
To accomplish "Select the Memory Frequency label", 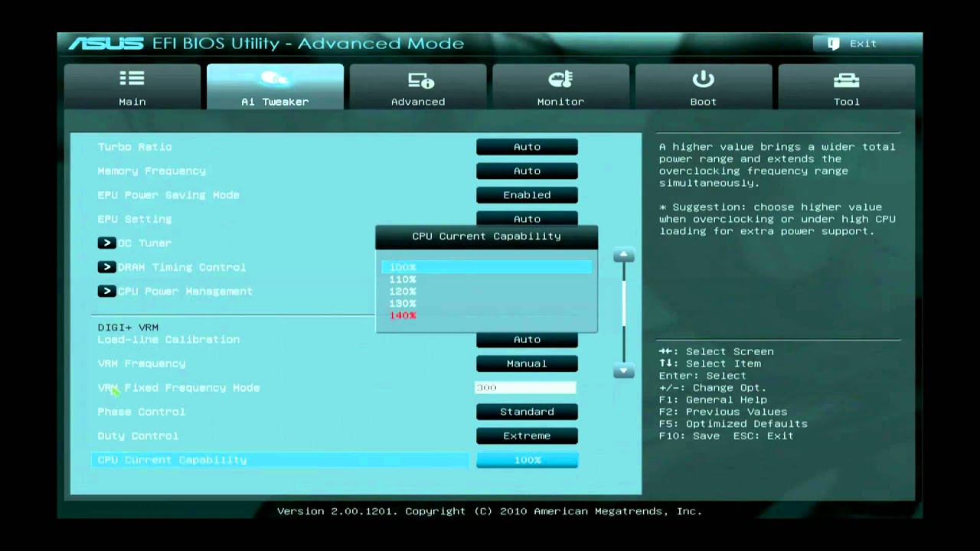I will click(152, 171).
